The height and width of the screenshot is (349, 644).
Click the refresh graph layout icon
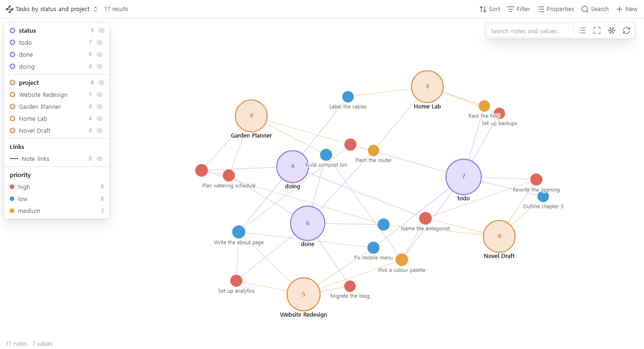click(x=626, y=30)
